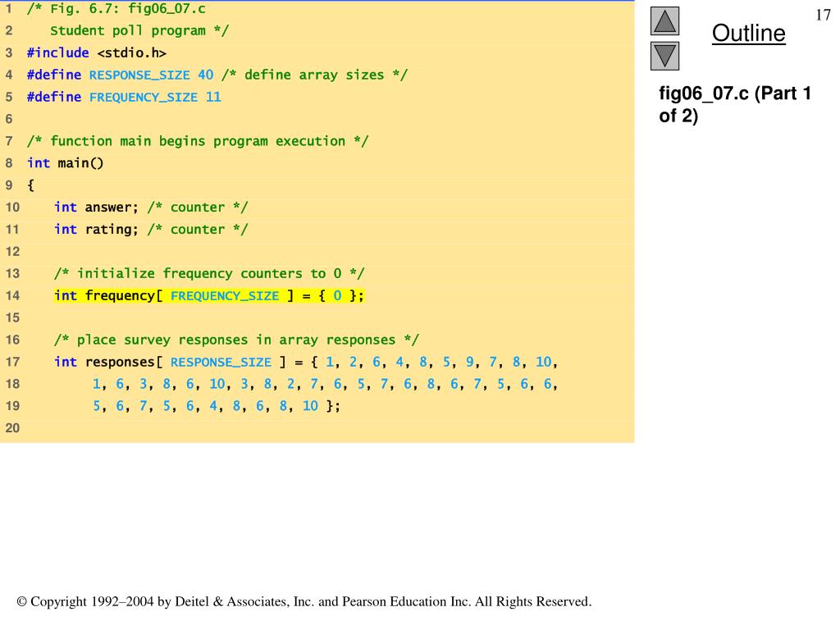Click the highlighted 'int frequency[' statement

coord(209,295)
